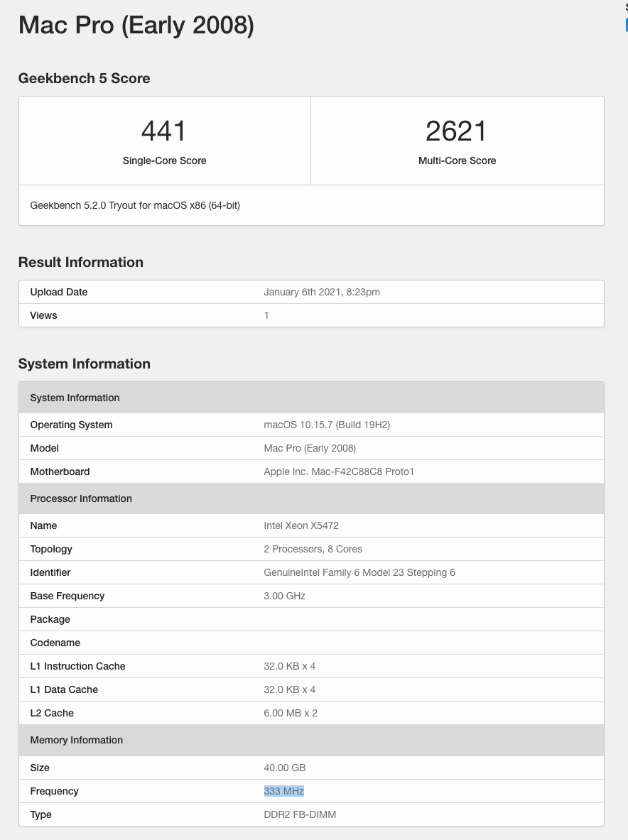Image resolution: width=628 pixels, height=840 pixels.
Task: Click the memory 'Frequency' row label
Action: (54, 791)
